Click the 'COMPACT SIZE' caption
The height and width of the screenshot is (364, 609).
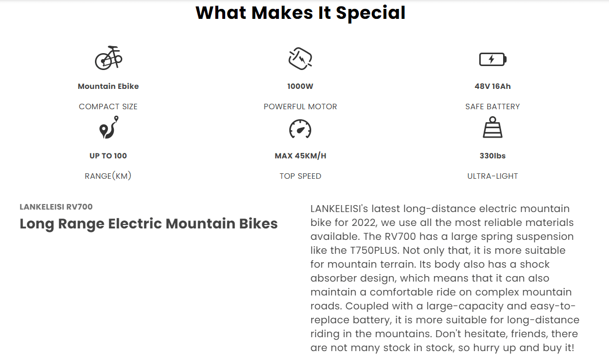point(108,107)
